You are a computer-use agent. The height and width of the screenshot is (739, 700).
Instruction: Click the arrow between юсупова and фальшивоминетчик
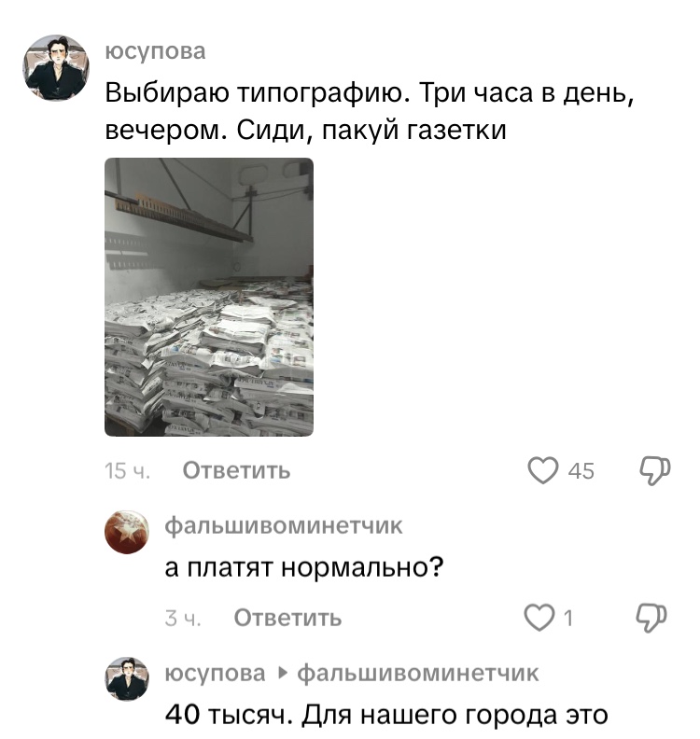click(282, 673)
